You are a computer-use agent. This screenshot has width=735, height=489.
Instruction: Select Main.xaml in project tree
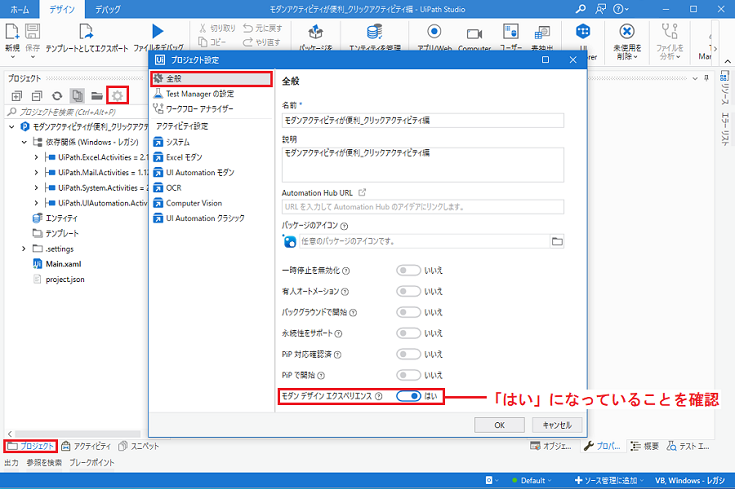63,264
